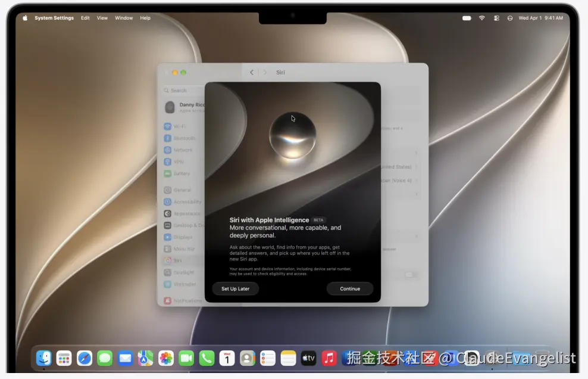Image resolution: width=588 pixels, height=379 pixels.
Task: Select Accessibility in Settings sidebar
Action: tap(184, 201)
